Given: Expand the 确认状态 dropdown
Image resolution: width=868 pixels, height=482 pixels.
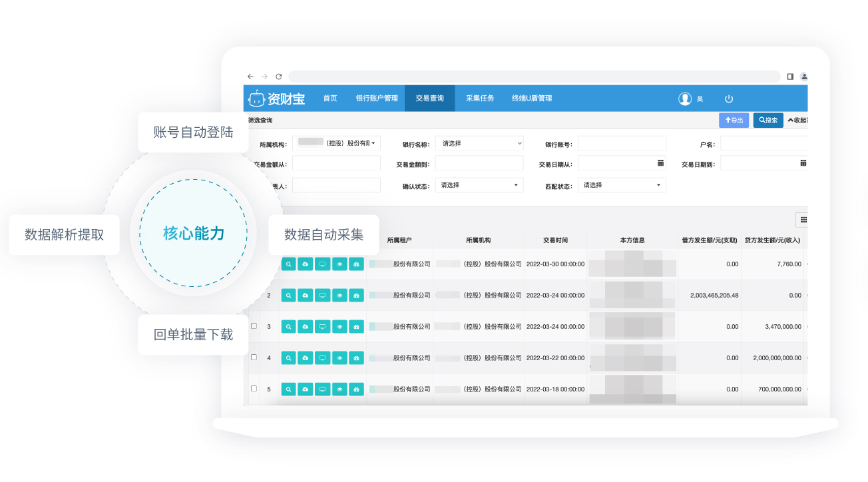Looking at the screenshot, I should click(479, 185).
